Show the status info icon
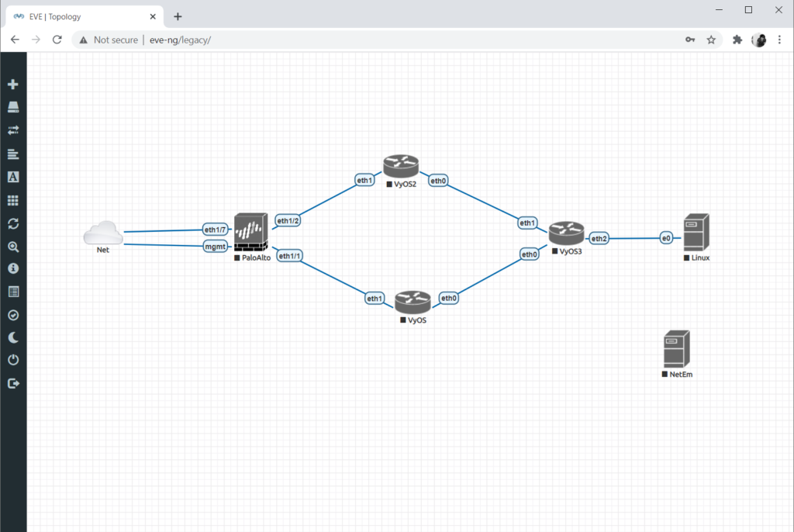Image resolution: width=794 pixels, height=532 pixels. 13,268
